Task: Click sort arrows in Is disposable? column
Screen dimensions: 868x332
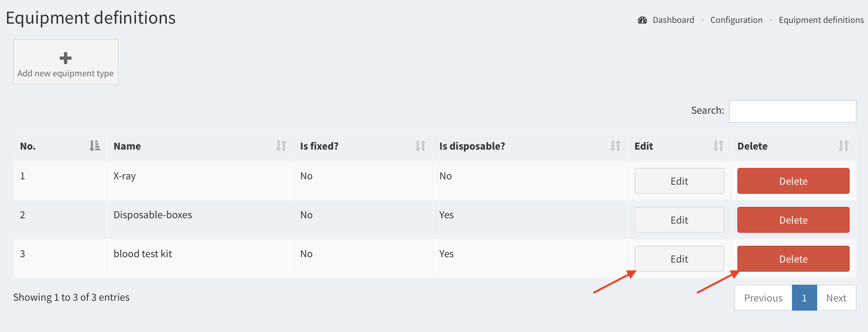Action: [x=615, y=146]
